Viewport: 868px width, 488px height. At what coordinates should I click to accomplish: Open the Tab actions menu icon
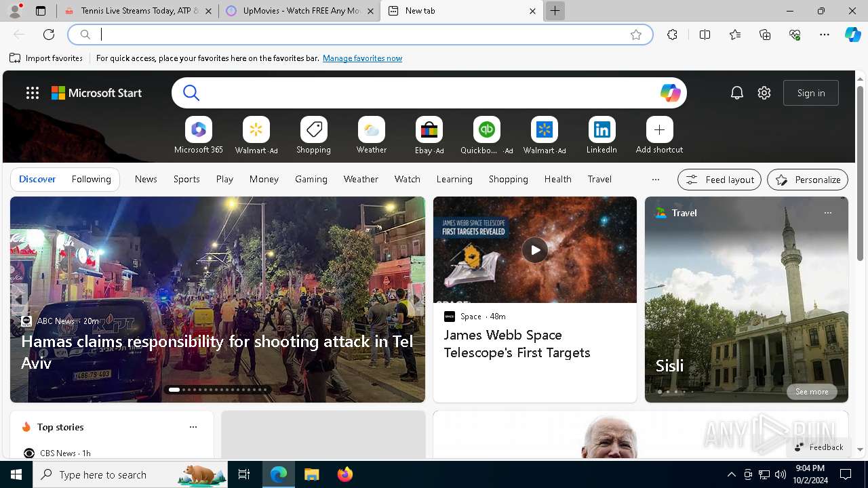[x=41, y=11]
